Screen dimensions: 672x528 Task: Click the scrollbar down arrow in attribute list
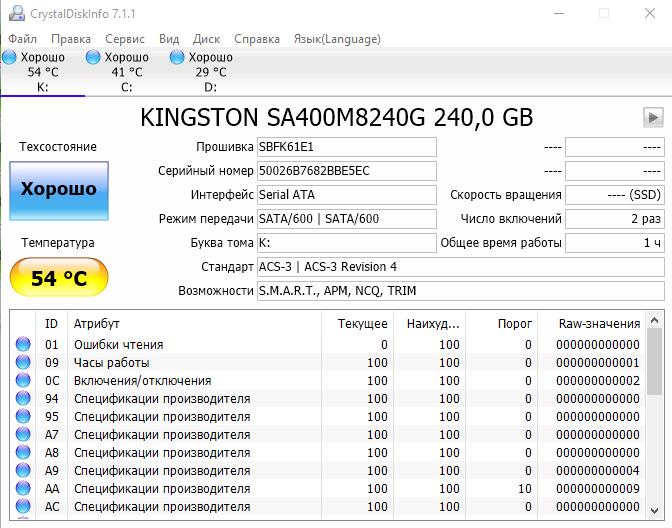point(654,510)
